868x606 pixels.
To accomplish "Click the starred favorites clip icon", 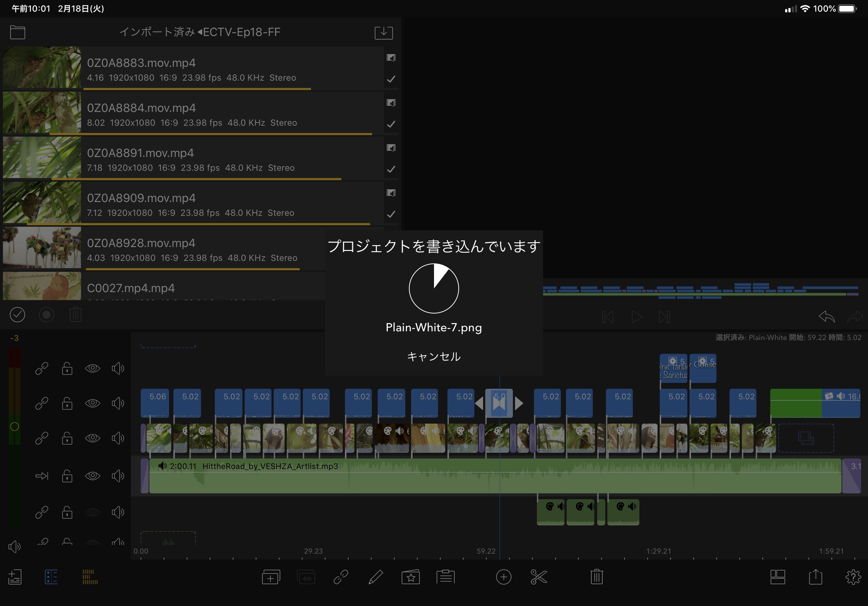I will [x=411, y=577].
